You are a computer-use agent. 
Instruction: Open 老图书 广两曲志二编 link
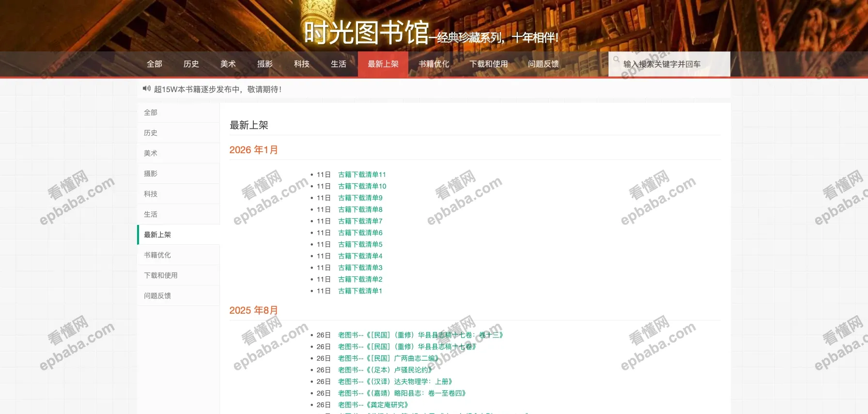coord(389,358)
